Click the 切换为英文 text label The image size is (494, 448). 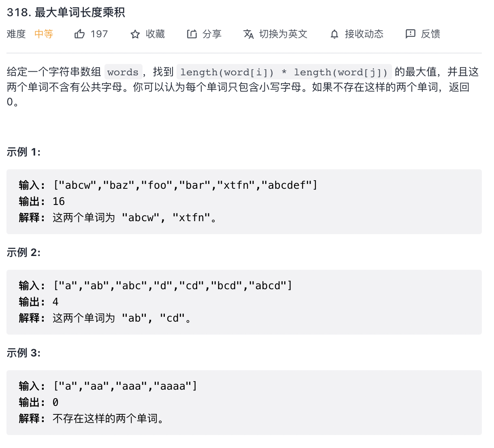tap(283, 34)
